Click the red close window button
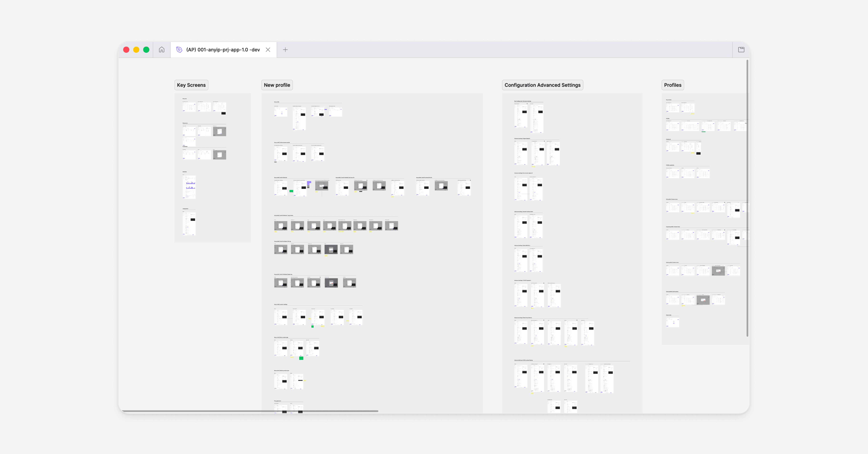868x454 pixels. [x=126, y=50]
